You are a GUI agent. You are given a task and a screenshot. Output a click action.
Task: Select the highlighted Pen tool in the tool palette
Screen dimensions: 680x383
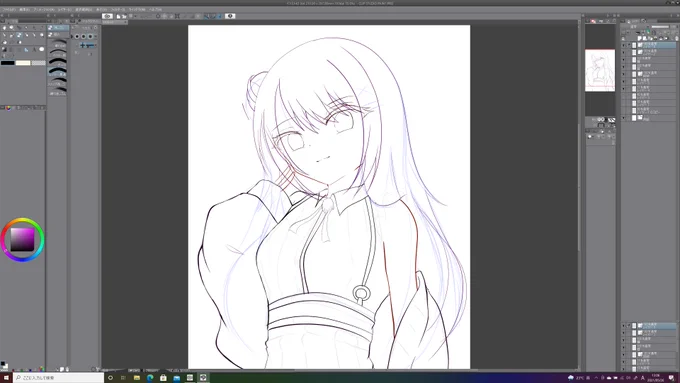click(x=19, y=35)
